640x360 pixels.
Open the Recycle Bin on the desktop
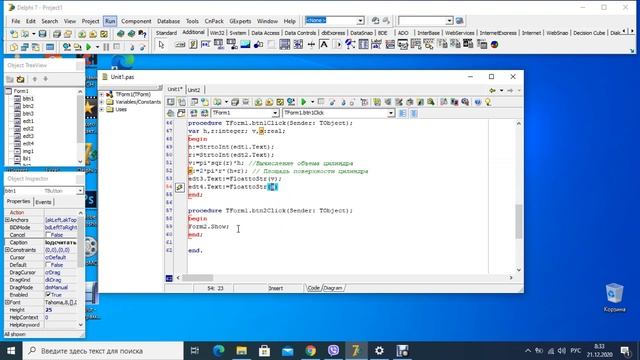coord(614,298)
